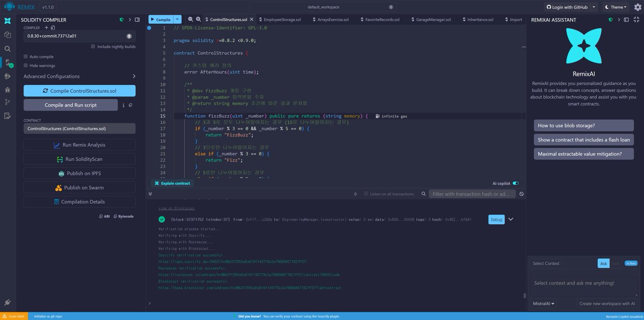Open the Solidity compiler sidebar icon

(x=8, y=62)
